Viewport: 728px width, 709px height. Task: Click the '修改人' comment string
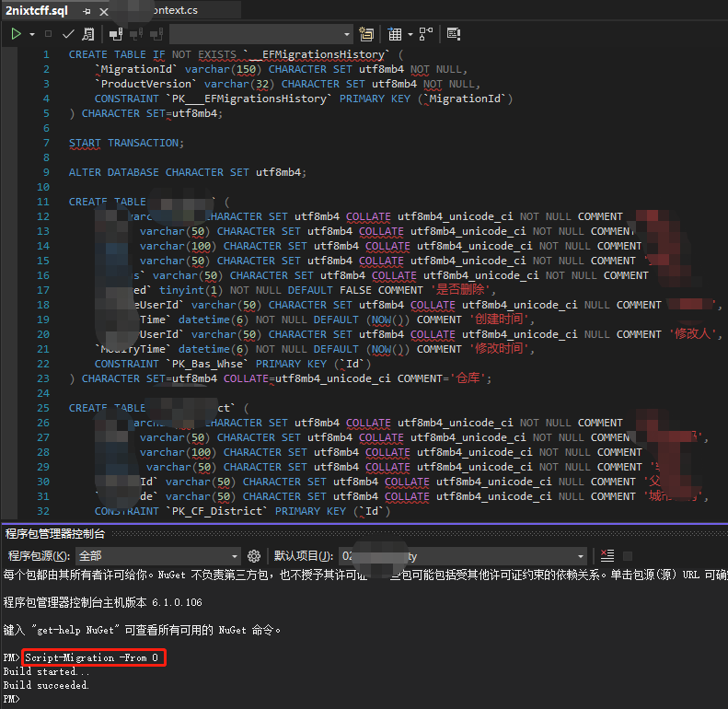pyautogui.click(x=692, y=333)
